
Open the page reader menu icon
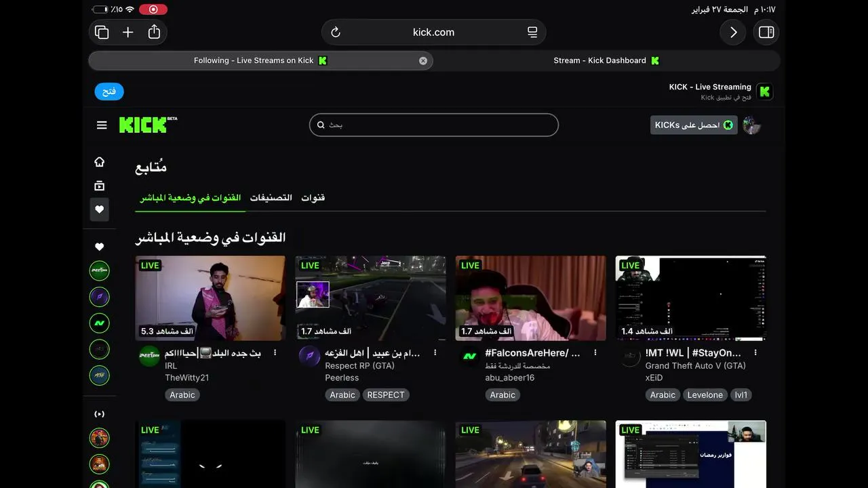pos(532,32)
